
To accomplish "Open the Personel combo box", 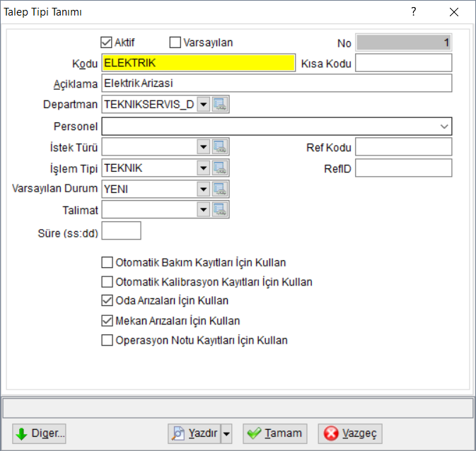I will 277,127.
